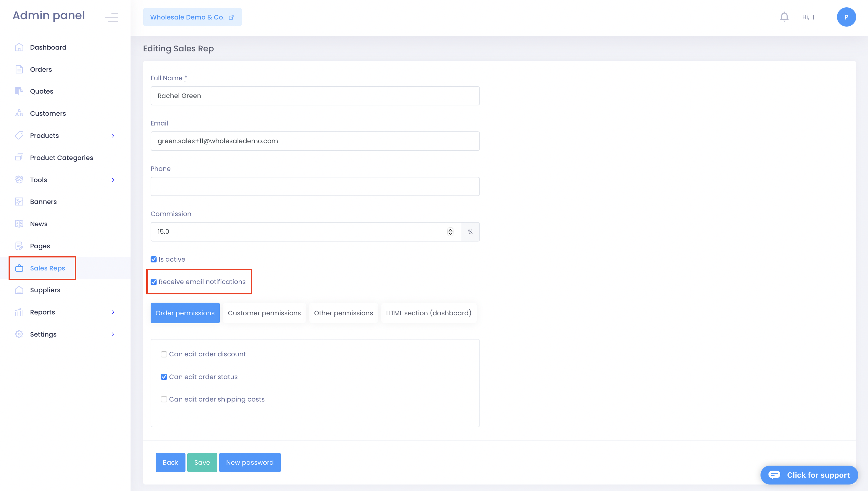Click inside the Phone input field
This screenshot has height=491, width=868.
click(315, 186)
